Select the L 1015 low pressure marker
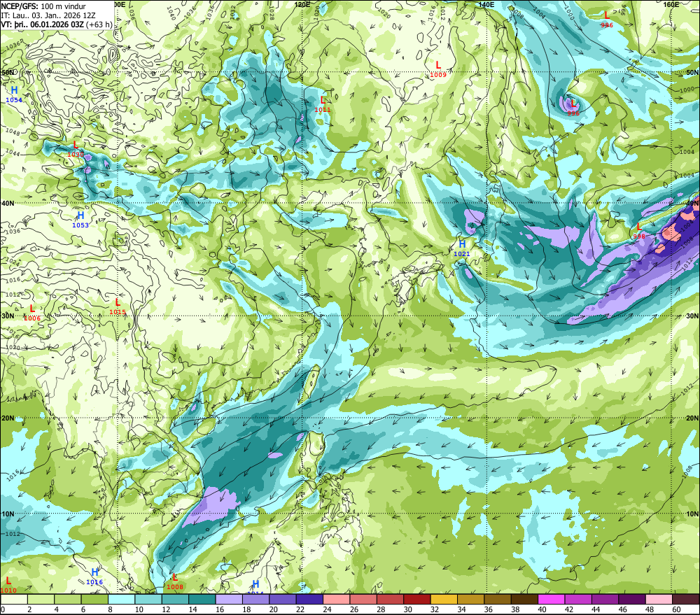 point(118,306)
